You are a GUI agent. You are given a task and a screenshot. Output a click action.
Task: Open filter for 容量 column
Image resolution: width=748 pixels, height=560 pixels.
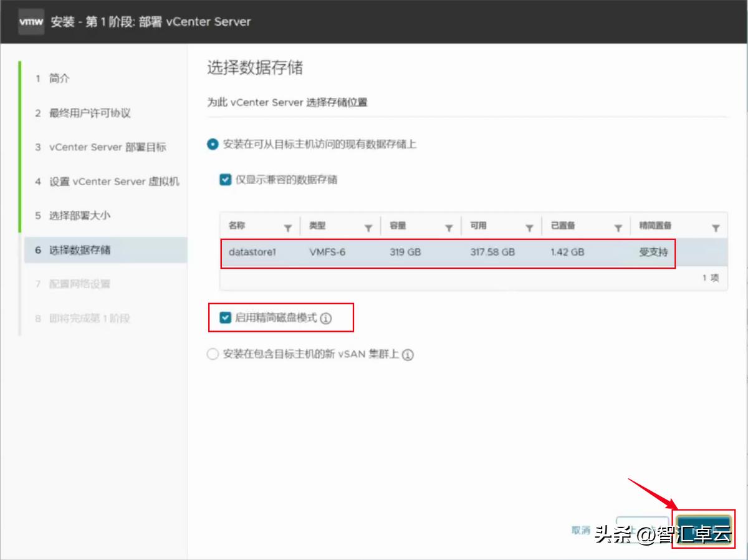point(449,228)
